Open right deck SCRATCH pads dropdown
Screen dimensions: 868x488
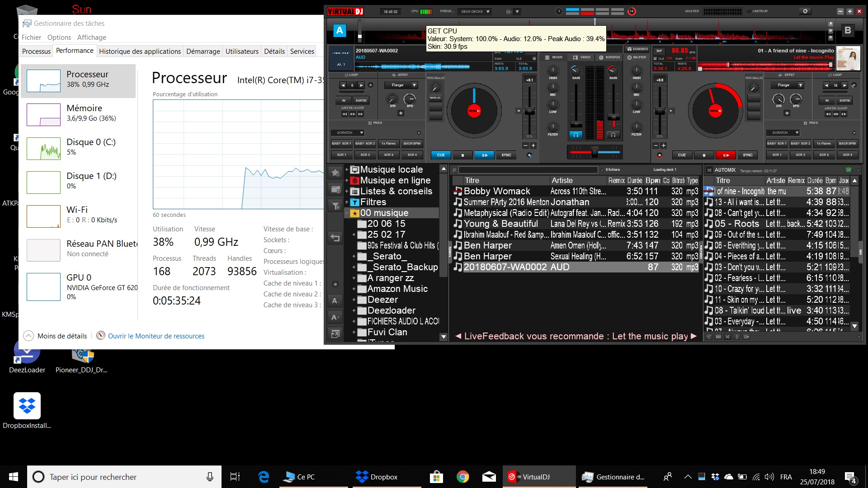783,133
